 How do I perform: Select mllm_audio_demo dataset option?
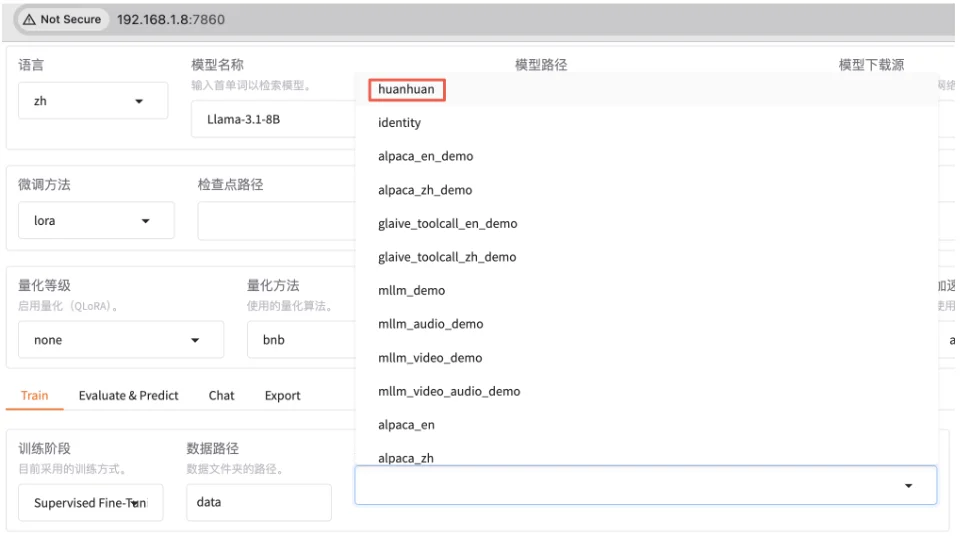(x=430, y=324)
